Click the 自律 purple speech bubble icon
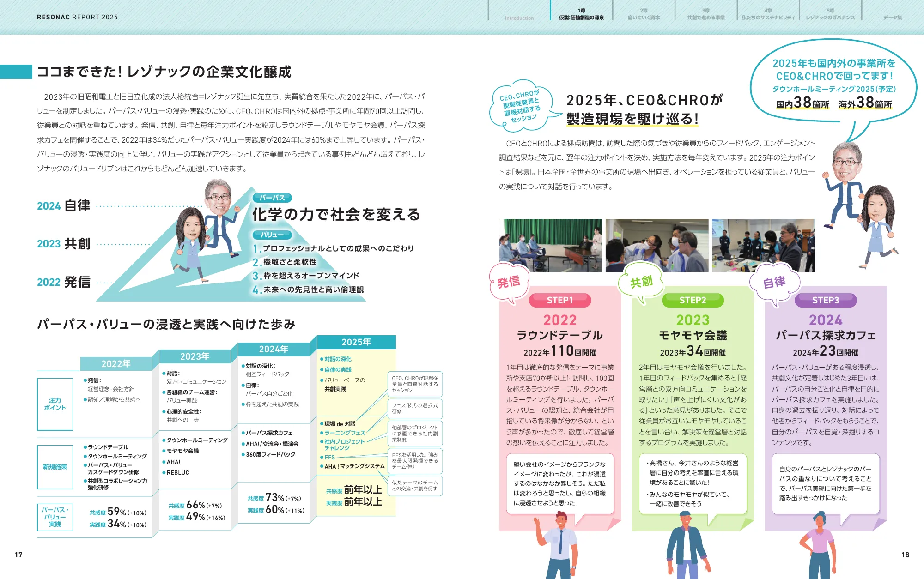924x579 pixels. pos(774,282)
